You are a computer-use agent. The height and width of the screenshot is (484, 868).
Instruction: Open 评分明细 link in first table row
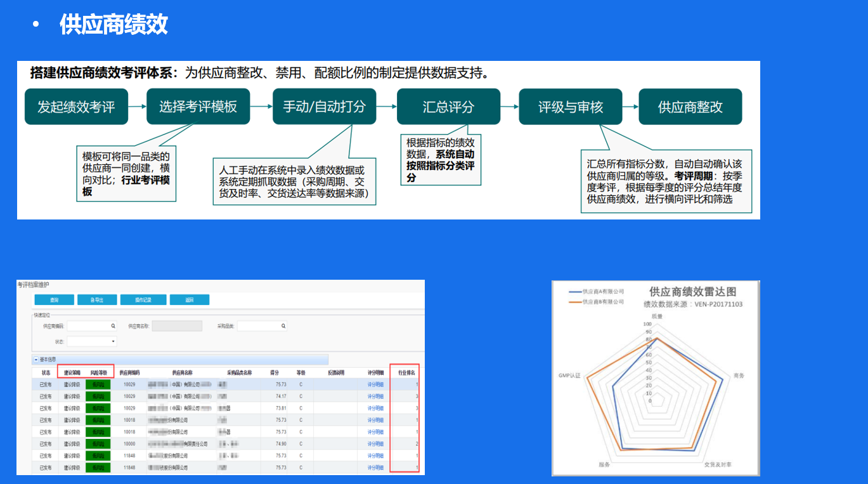(375, 384)
